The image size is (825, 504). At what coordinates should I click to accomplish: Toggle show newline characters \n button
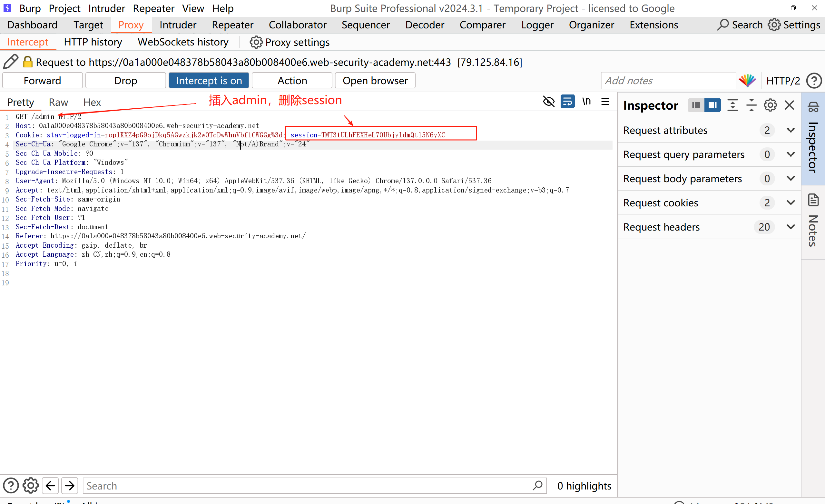pyautogui.click(x=586, y=102)
